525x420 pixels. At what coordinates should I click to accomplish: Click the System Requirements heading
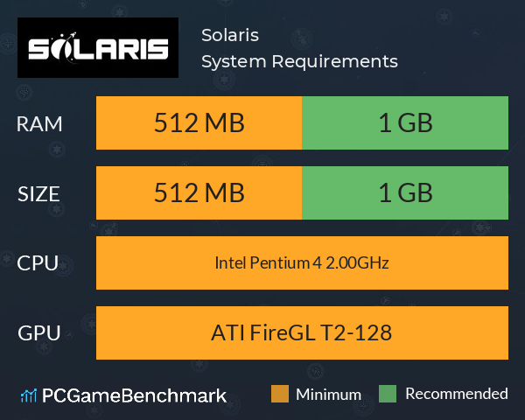tap(299, 61)
